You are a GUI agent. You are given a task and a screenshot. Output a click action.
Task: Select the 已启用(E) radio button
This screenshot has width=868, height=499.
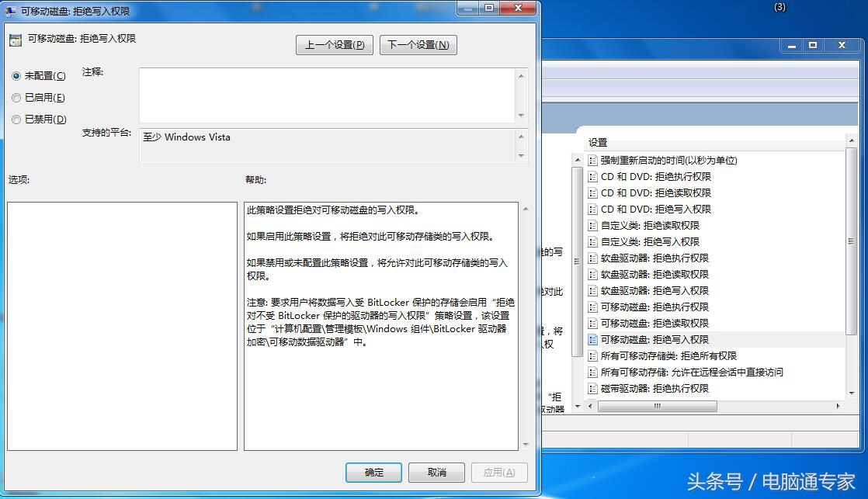coord(16,98)
